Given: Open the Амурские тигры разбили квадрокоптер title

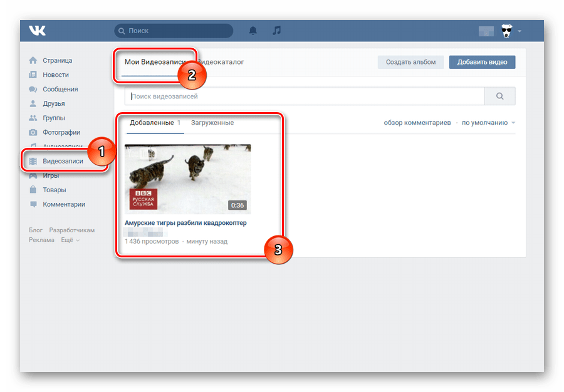Looking at the screenshot, I should point(185,223).
